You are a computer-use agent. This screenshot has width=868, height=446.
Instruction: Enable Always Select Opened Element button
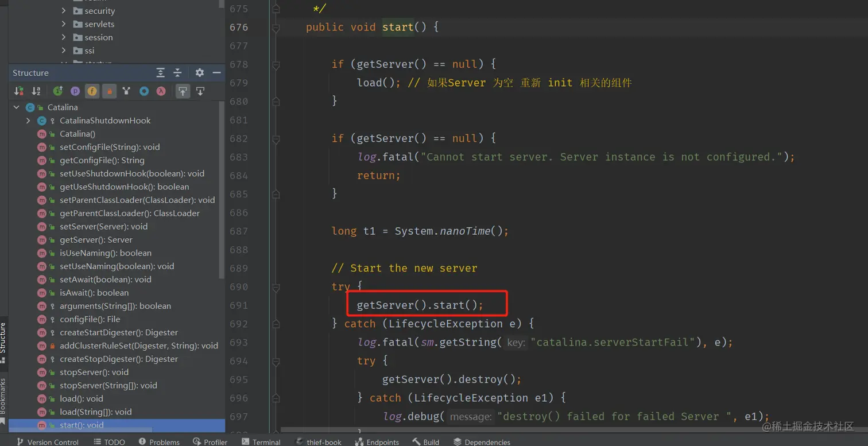pos(183,91)
